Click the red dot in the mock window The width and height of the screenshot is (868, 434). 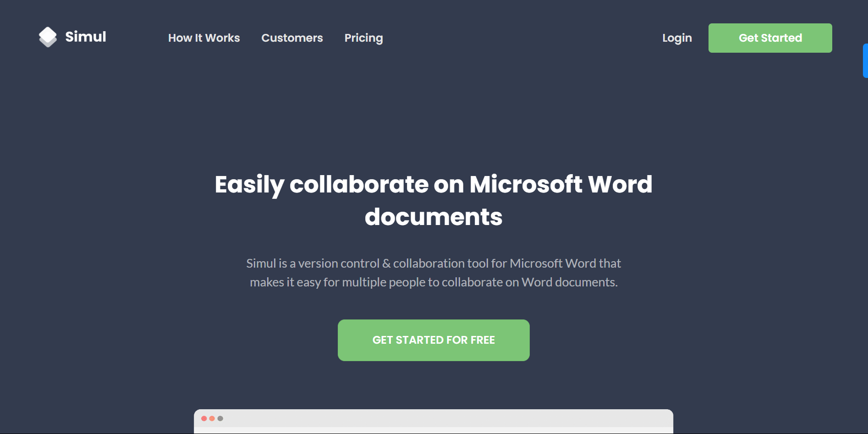click(x=204, y=418)
